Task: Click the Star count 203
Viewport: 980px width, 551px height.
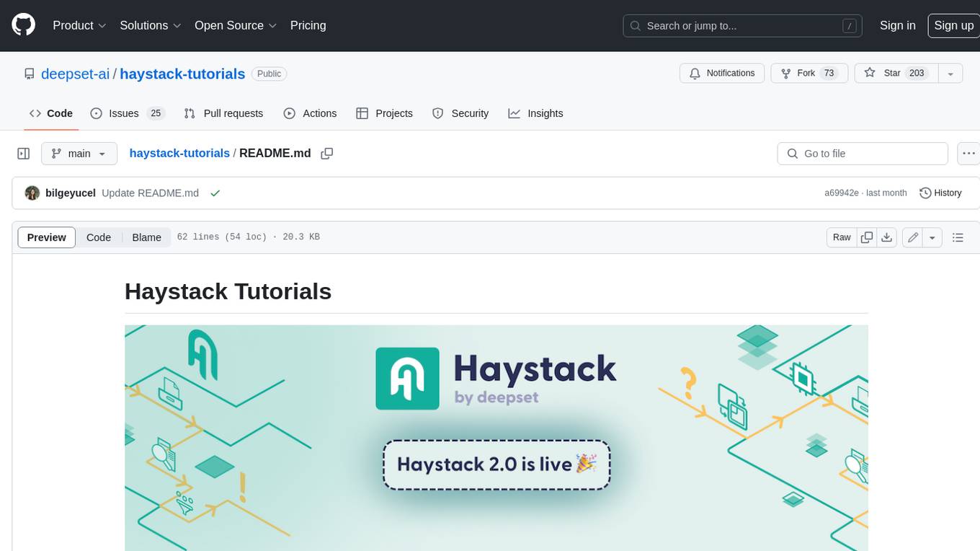Action: (x=917, y=73)
